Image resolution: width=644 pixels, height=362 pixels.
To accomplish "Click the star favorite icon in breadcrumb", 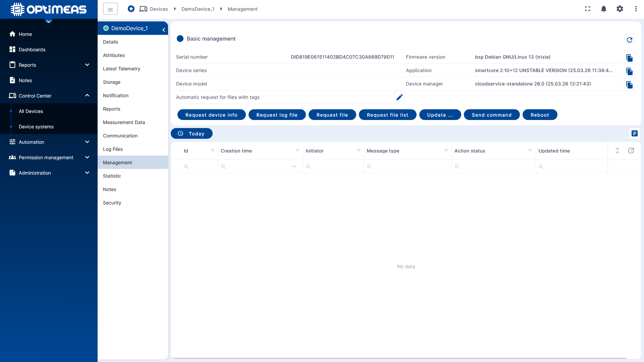I will click(131, 9).
